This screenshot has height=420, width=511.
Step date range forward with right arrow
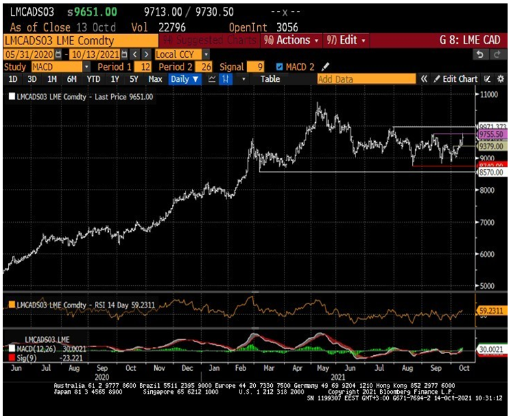(147, 54)
